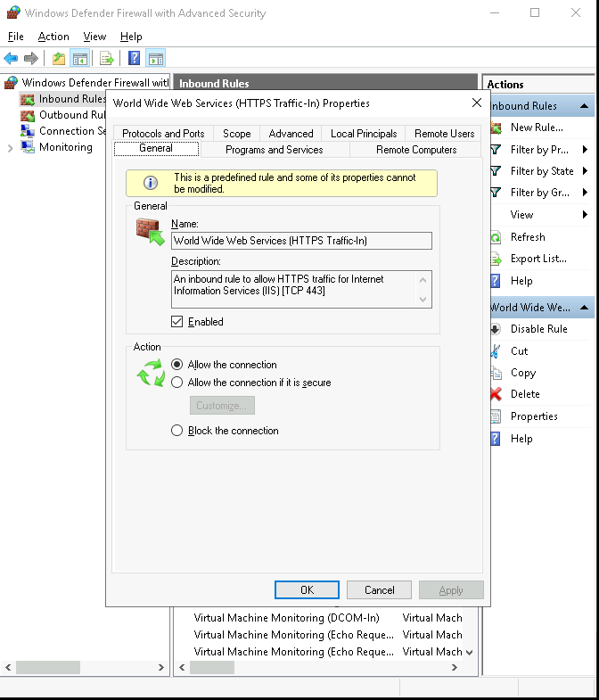This screenshot has width=599, height=700.
Task: Toggle Show/Hide Console Tree toolbar icon
Action: click(x=80, y=58)
